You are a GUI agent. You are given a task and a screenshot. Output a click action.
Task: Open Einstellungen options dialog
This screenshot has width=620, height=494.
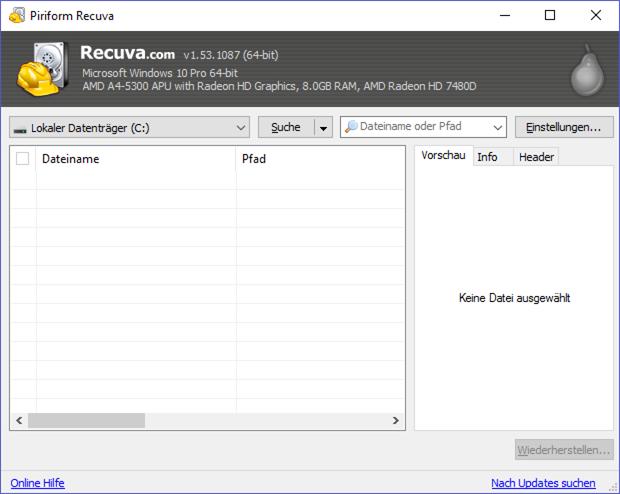tap(564, 127)
